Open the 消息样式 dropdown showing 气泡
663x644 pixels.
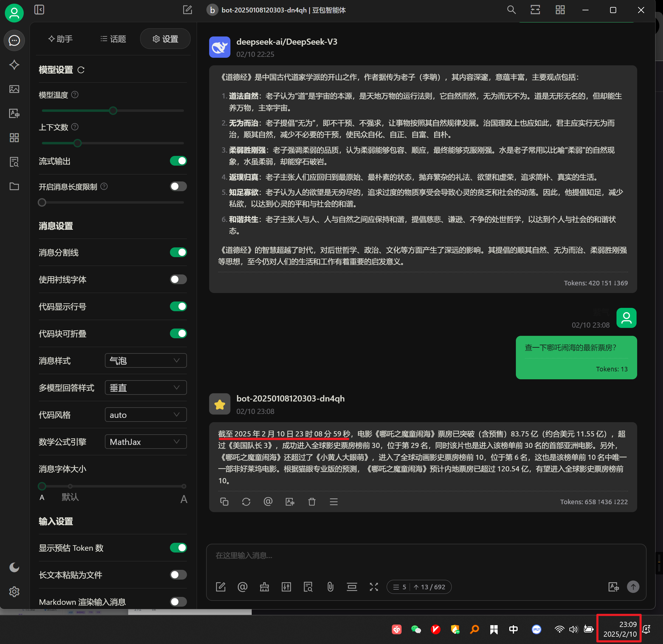(146, 360)
